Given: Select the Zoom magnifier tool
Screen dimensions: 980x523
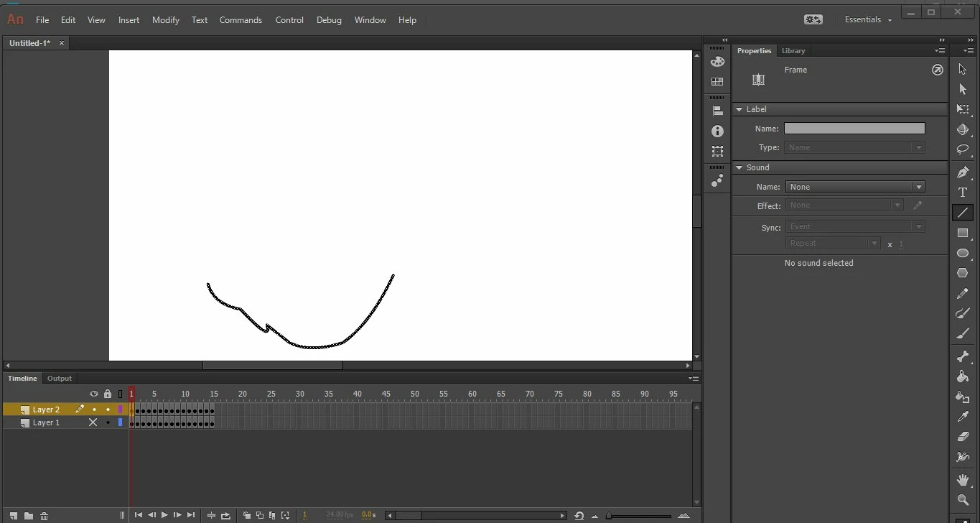Looking at the screenshot, I should pos(963,500).
